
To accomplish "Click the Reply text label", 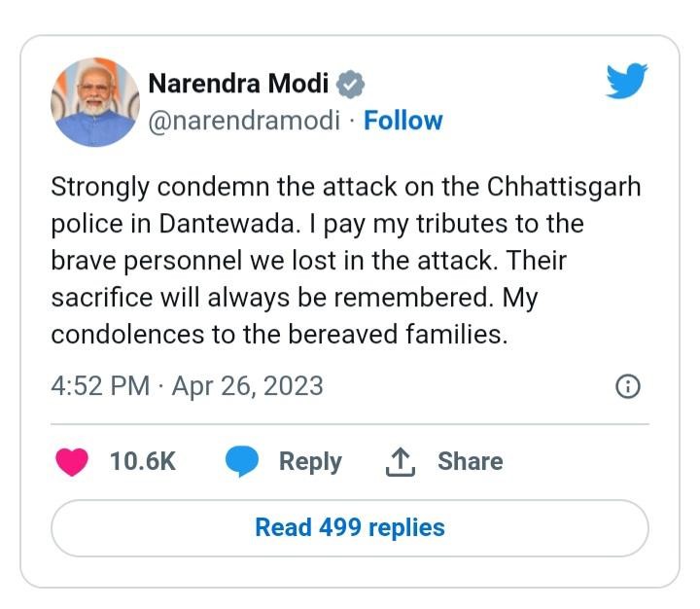I will (310, 461).
